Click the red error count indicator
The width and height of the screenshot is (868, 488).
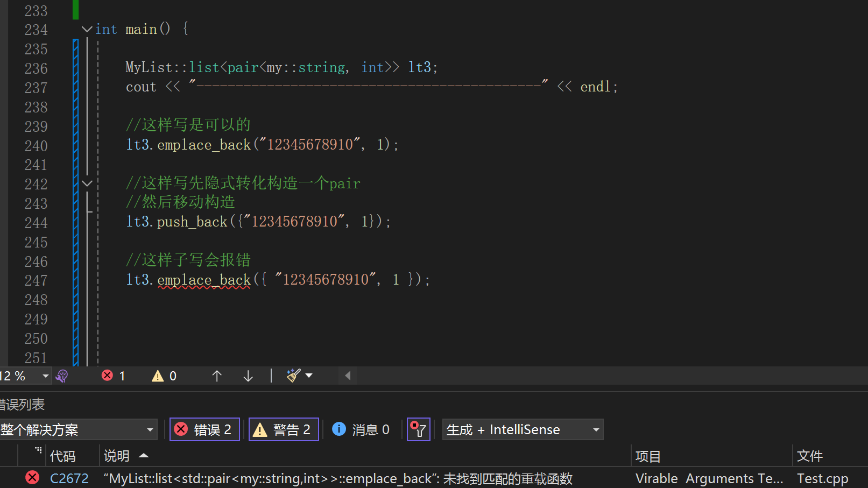[114, 376]
